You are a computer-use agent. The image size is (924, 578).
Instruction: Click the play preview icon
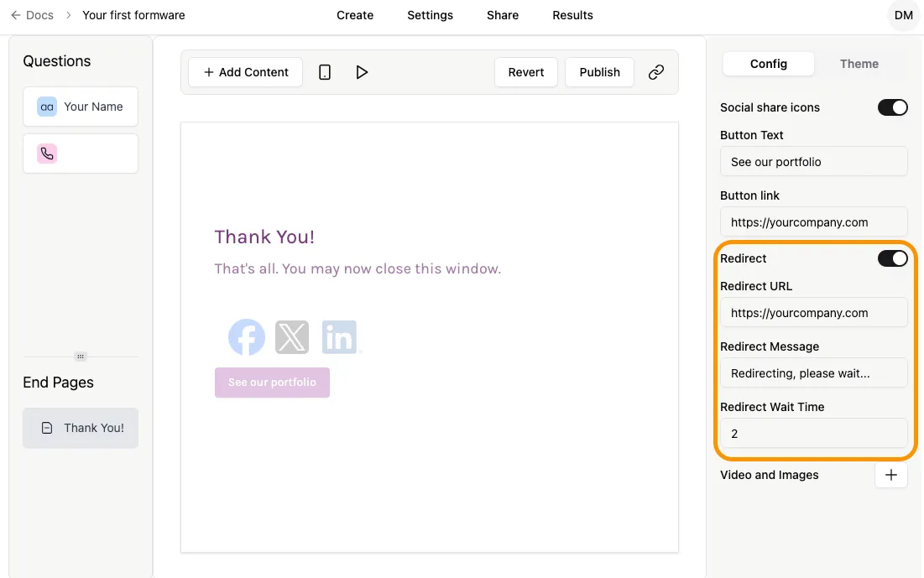(362, 72)
